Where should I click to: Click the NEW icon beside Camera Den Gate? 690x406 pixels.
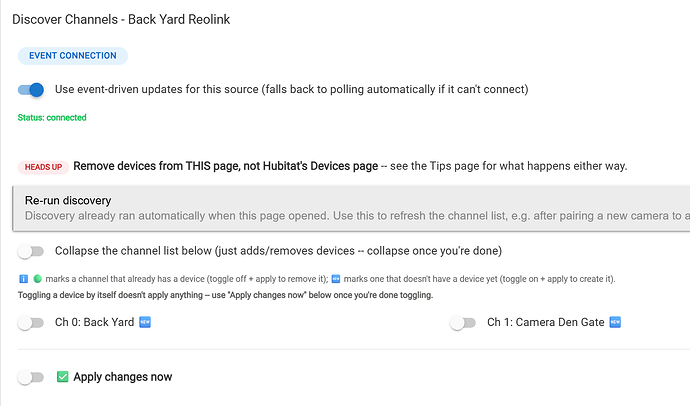coord(615,322)
